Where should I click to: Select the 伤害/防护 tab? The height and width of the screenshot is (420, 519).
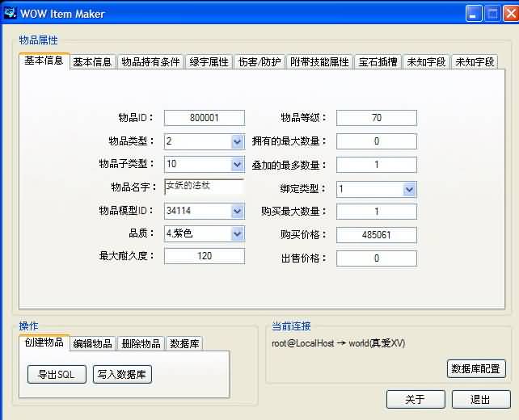tap(259, 62)
